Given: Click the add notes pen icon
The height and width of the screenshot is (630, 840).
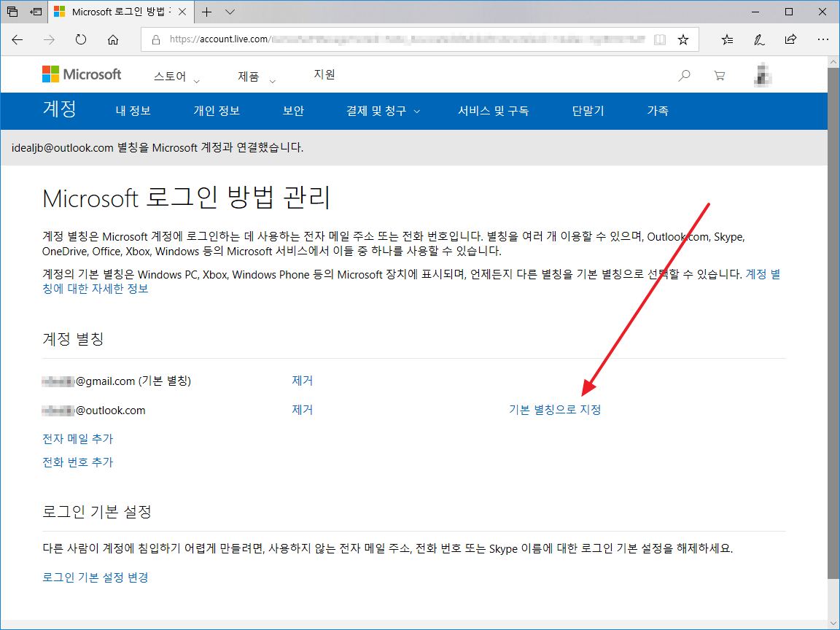Looking at the screenshot, I should click(x=759, y=39).
